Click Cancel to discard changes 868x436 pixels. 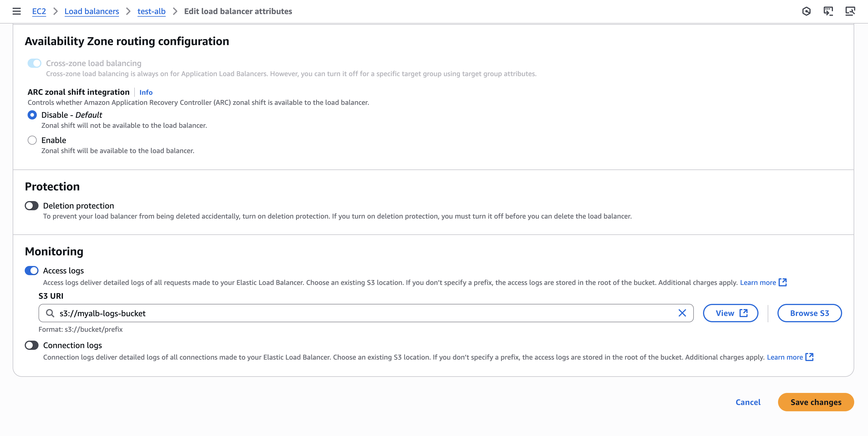coord(748,402)
